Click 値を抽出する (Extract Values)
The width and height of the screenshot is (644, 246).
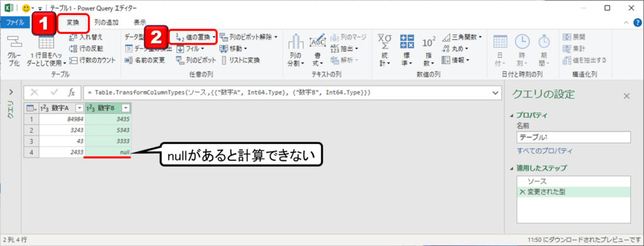(x=584, y=60)
